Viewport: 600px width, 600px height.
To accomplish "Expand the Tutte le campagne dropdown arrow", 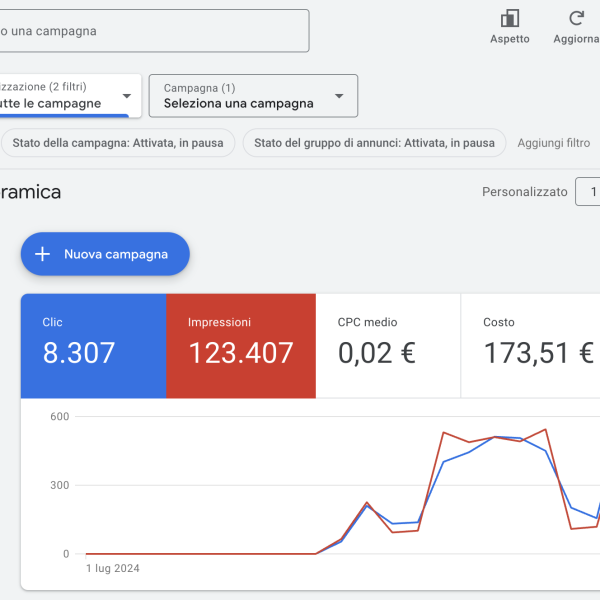I will (x=126, y=96).
